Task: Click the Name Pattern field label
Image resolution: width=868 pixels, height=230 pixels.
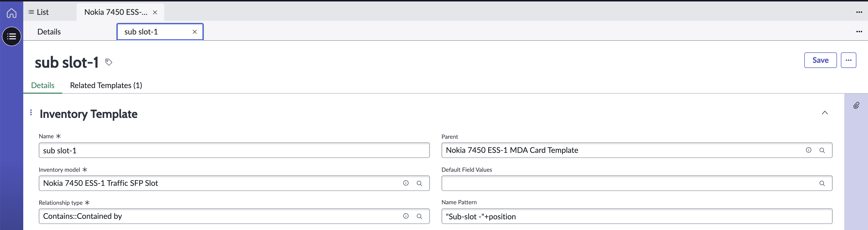Action: [459, 202]
